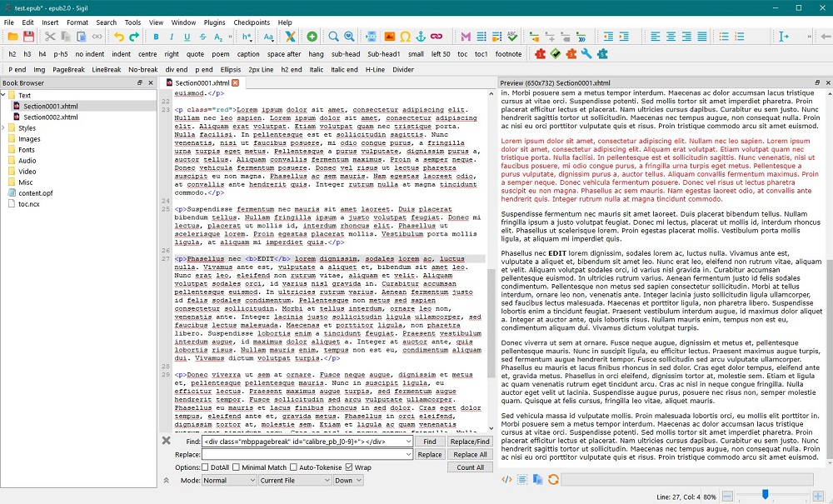833x504 pixels.
Task: Click the Insert Anchor icon
Action: (x=421, y=37)
